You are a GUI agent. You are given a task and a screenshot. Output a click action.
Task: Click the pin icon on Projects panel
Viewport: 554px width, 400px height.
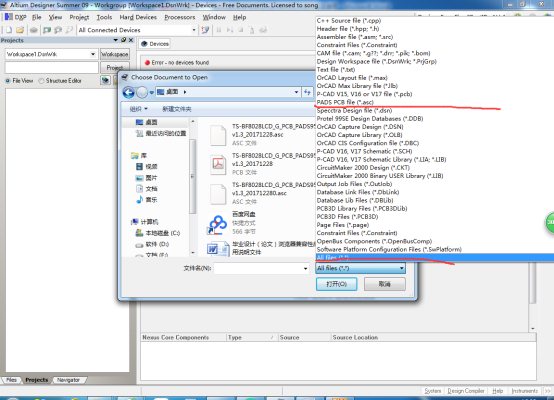[x=123, y=40]
